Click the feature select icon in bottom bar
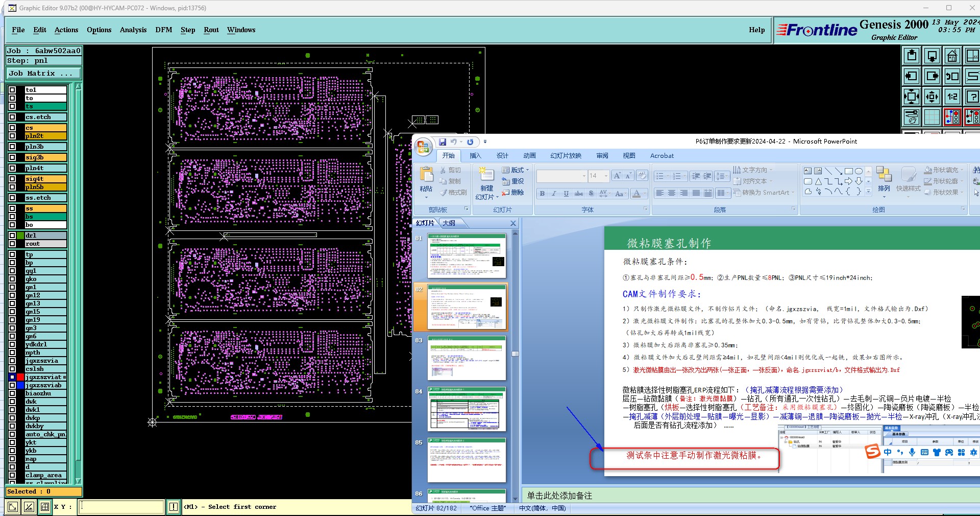The image size is (980, 516). coord(13,507)
